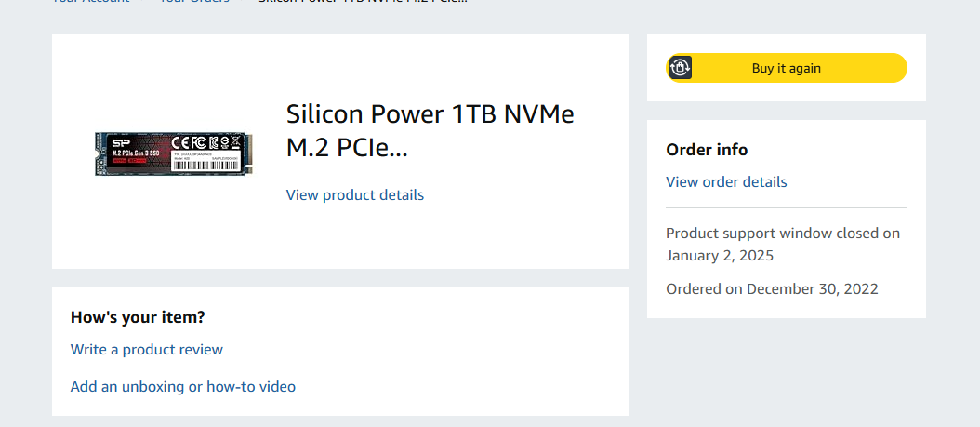Click the Order info heading
The height and width of the screenshot is (427, 980).
coord(707,150)
